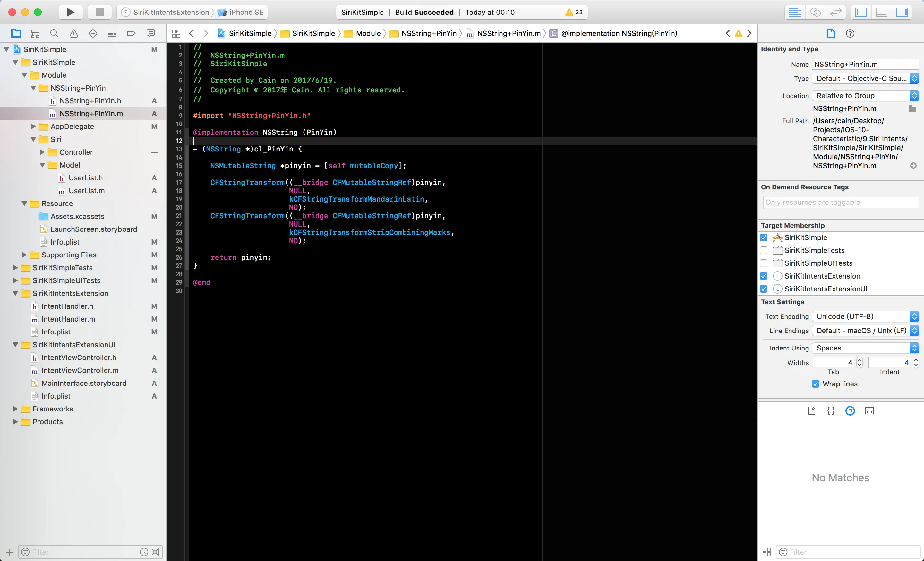
Task: Click the Run build play button
Action: [70, 12]
